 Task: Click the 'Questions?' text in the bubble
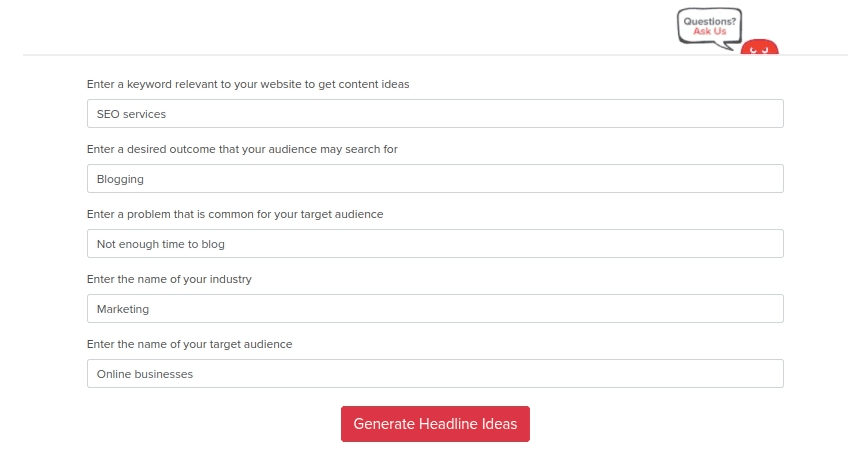pyautogui.click(x=710, y=20)
